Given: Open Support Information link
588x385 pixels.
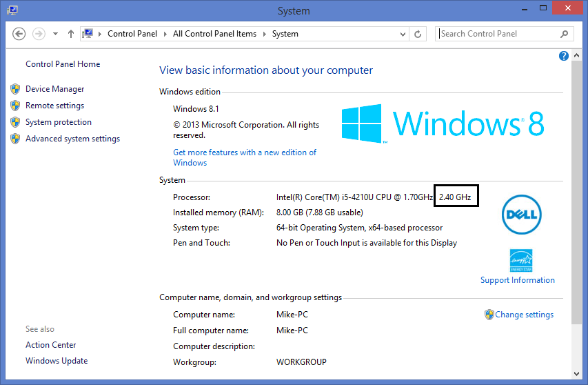Looking at the screenshot, I should (518, 280).
